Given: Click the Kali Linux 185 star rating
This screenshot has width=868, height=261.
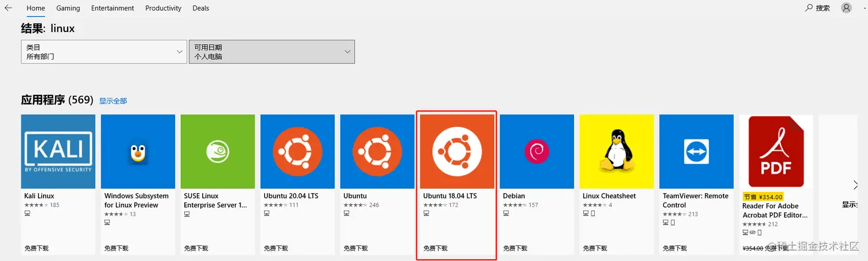Looking at the screenshot, I should click(42, 205).
